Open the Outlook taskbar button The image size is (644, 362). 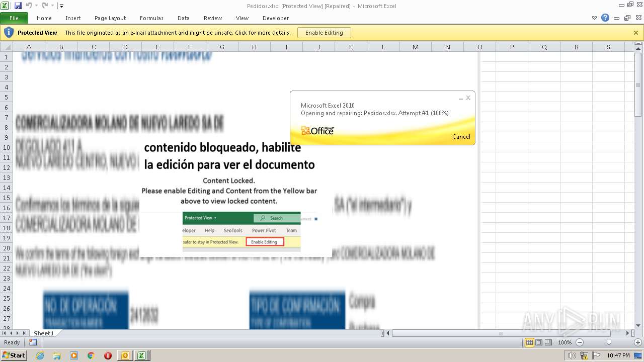pos(125,355)
